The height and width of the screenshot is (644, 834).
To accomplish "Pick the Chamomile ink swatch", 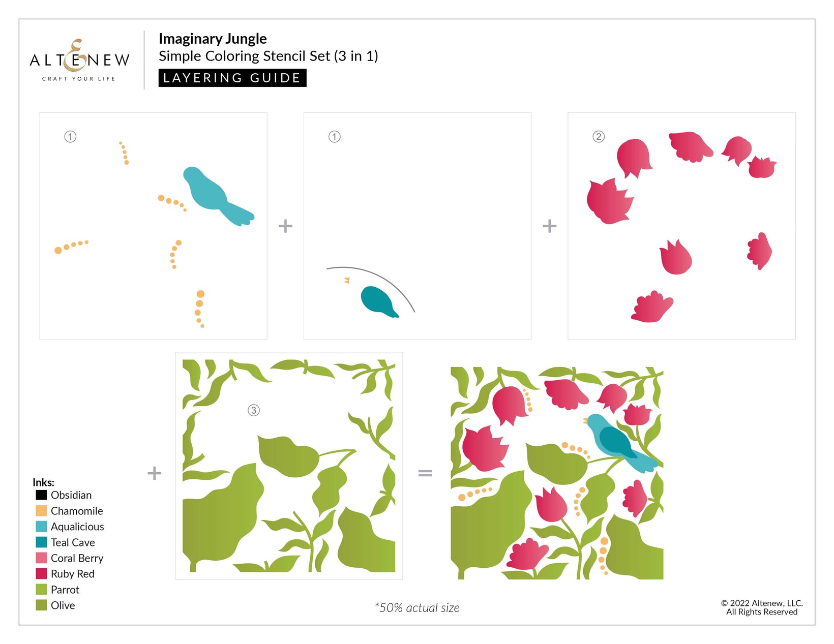I will [x=41, y=510].
